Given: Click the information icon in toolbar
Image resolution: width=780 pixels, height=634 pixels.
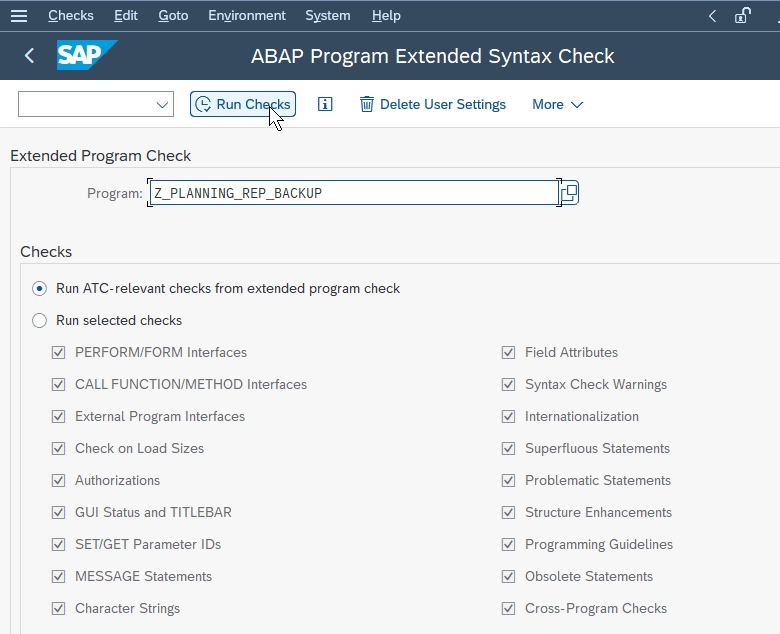Looking at the screenshot, I should (x=325, y=104).
